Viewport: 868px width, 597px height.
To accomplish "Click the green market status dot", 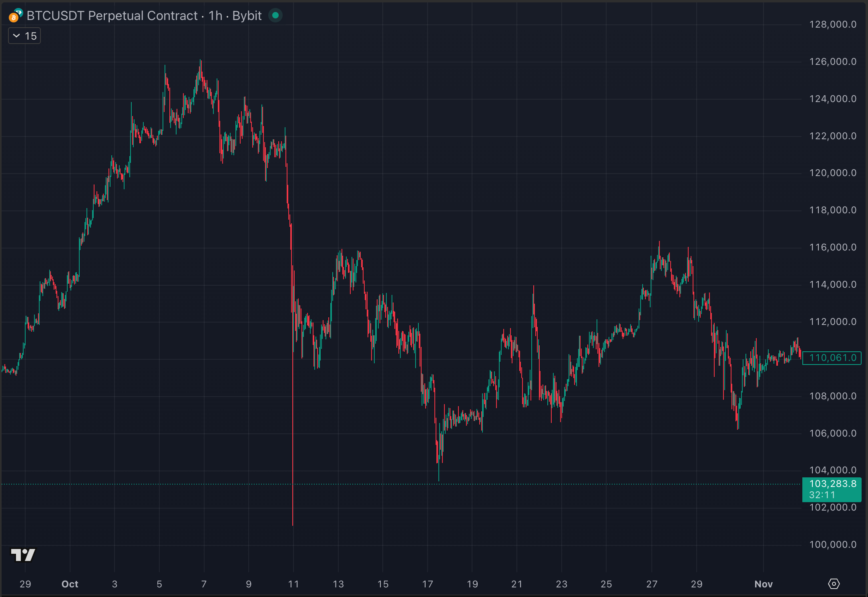I will pyautogui.click(x=275, y=16).
